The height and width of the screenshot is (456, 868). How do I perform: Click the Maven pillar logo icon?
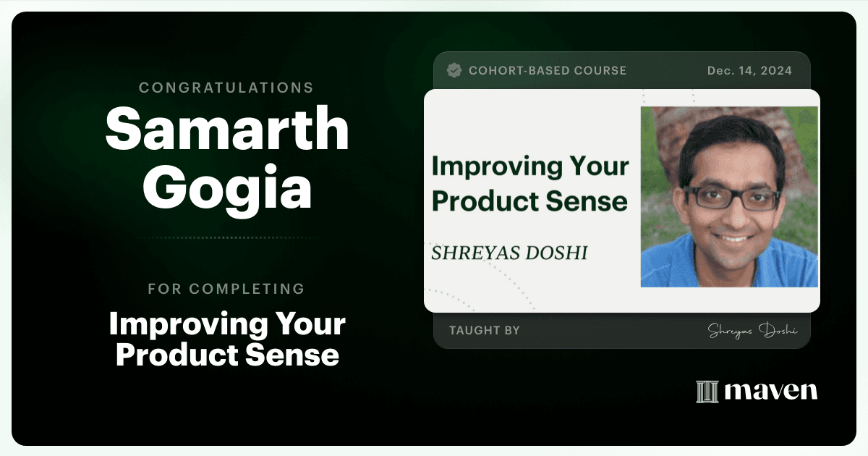(707, 391)
